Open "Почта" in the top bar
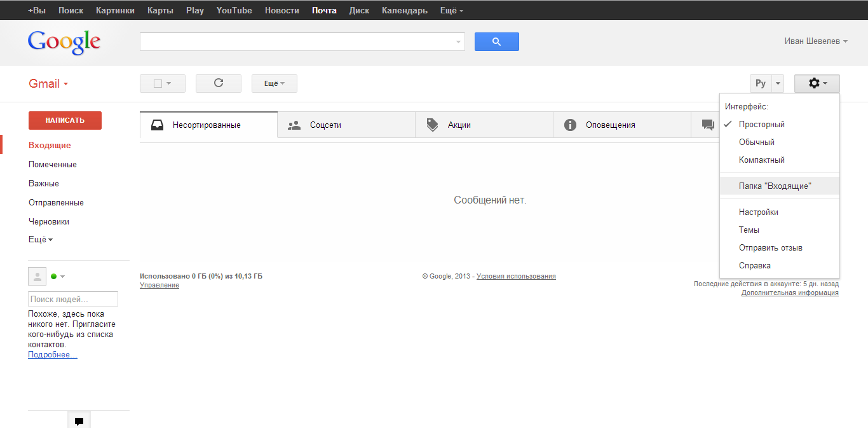 pyautogui.click(x=324, y=11)
